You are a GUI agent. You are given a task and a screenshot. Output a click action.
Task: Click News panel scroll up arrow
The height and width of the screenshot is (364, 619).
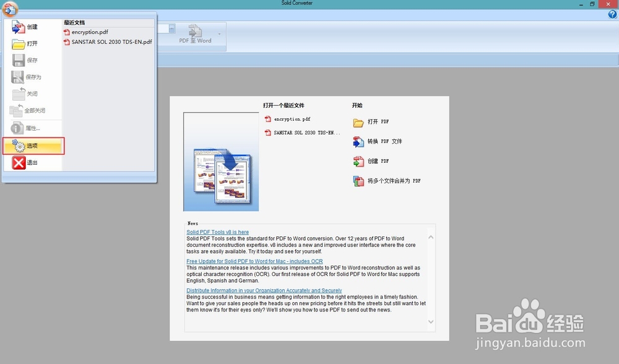click(431, 237)
